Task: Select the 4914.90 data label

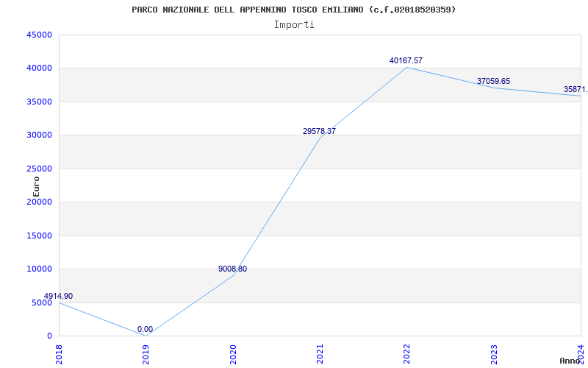Action: coord(58,296)
